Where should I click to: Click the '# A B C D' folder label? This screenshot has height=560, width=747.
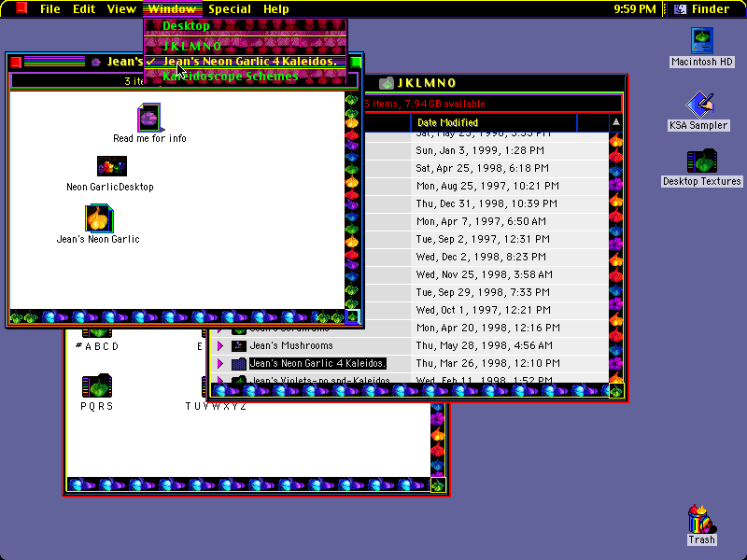(97, 346)
